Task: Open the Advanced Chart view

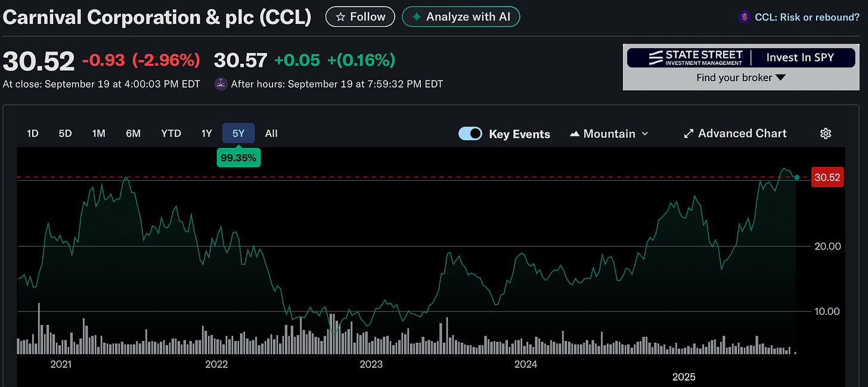Action: point(735,134)
